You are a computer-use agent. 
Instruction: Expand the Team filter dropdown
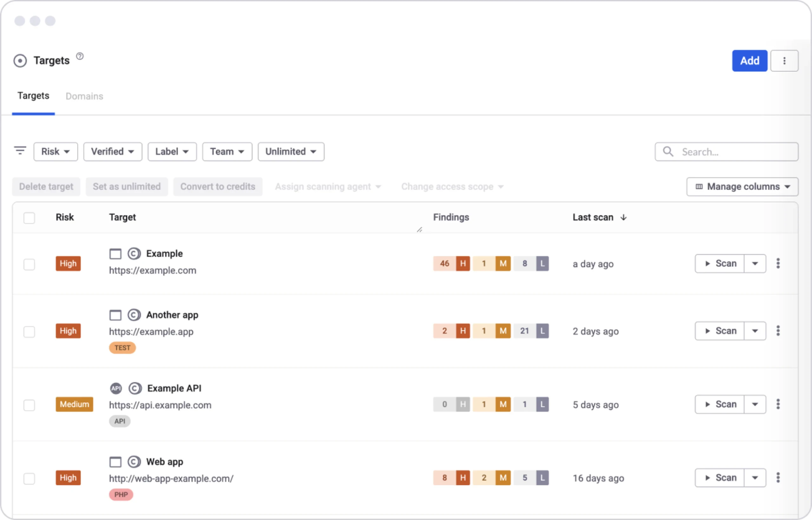tap(227, 151)
